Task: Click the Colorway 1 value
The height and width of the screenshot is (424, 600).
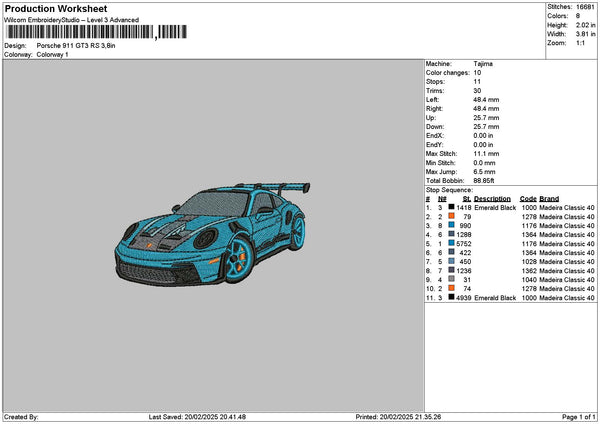Action: pos(52,54)
